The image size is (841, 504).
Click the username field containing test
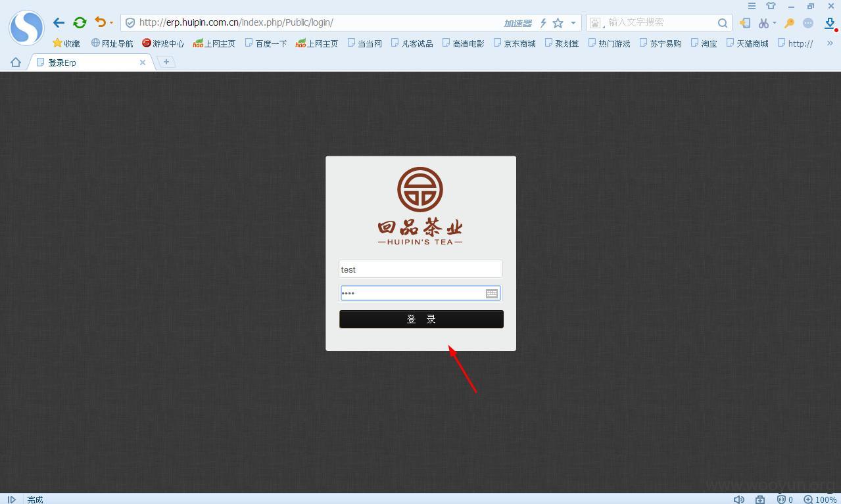coord(421,269)
